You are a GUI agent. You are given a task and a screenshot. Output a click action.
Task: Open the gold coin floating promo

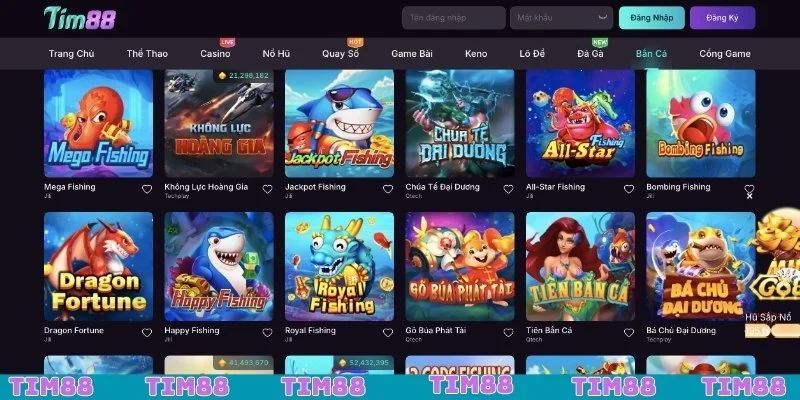[772, 270]
